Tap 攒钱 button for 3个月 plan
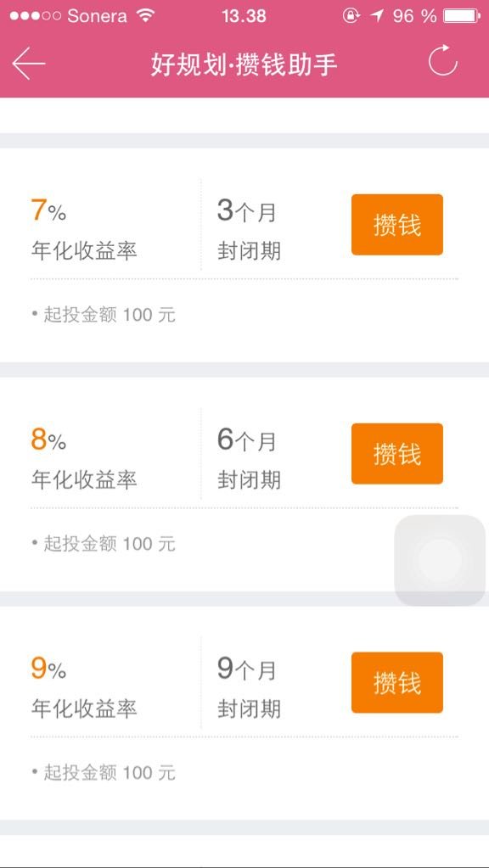The width and height of the screenshot is (489, 868). point(397,225)
